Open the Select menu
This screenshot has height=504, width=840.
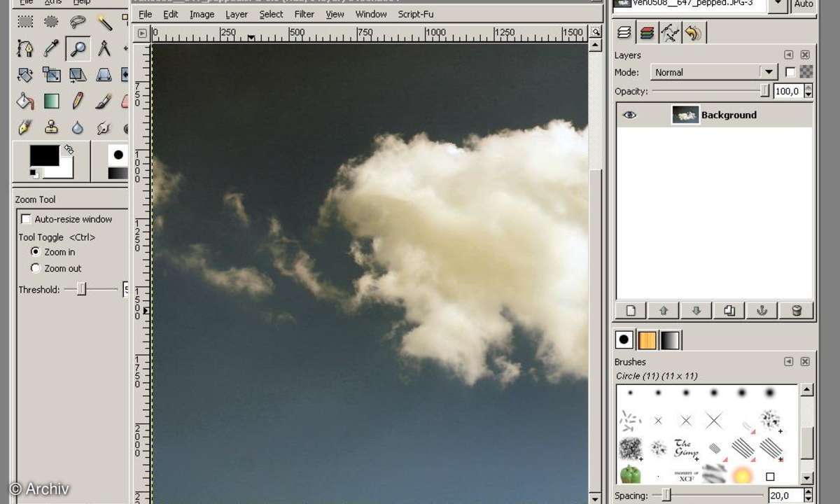click(271, 14)
